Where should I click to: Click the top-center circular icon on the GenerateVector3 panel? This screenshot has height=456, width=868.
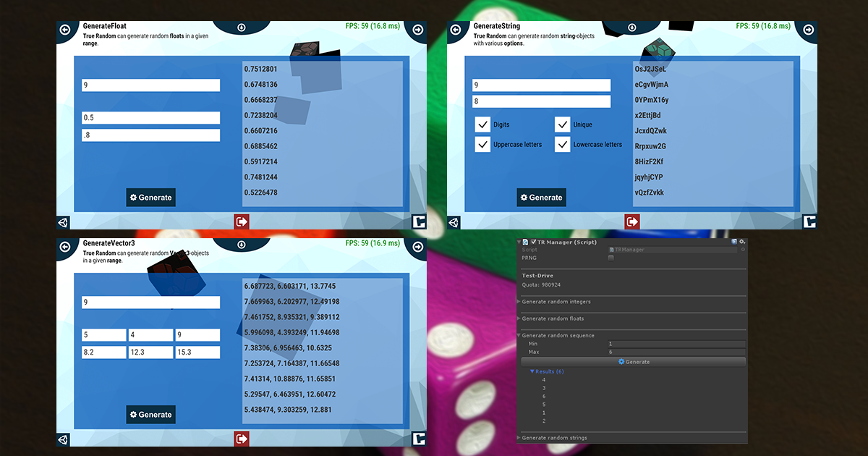(241, 243)
